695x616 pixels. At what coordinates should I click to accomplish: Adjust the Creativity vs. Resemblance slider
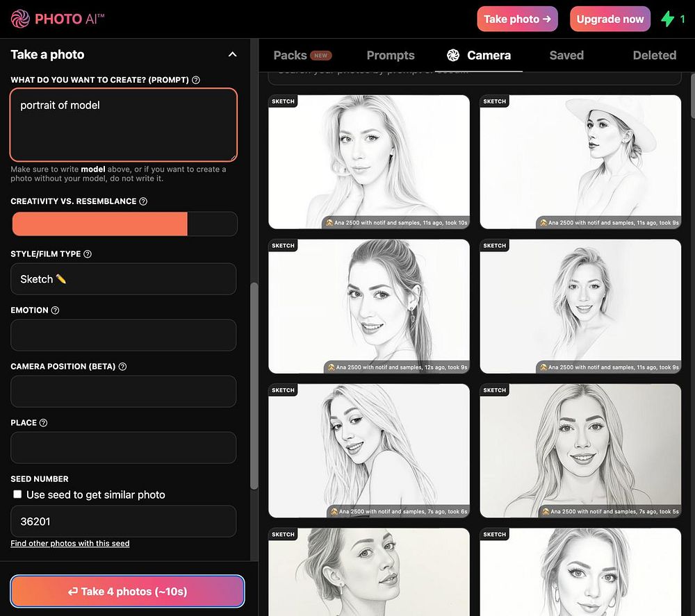click(124, 224)
